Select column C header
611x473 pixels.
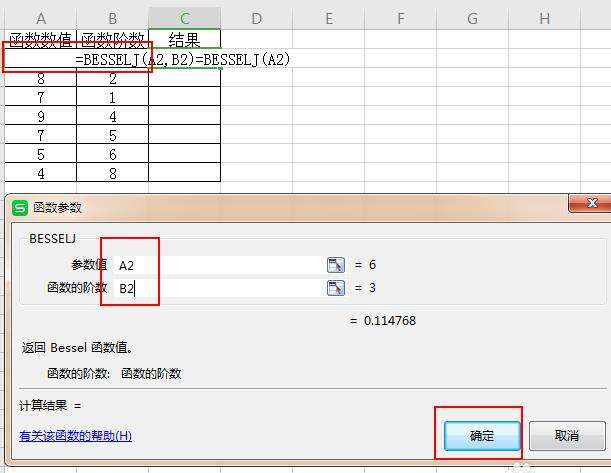185,19
